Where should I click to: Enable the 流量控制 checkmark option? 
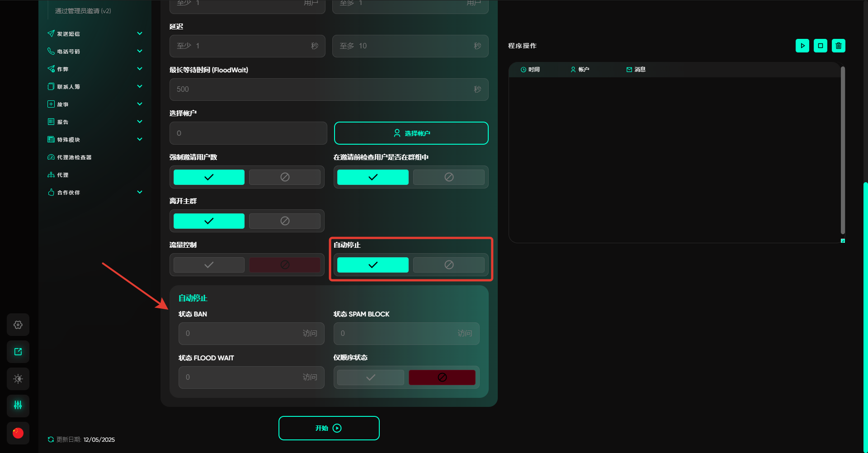click(209, 265)
